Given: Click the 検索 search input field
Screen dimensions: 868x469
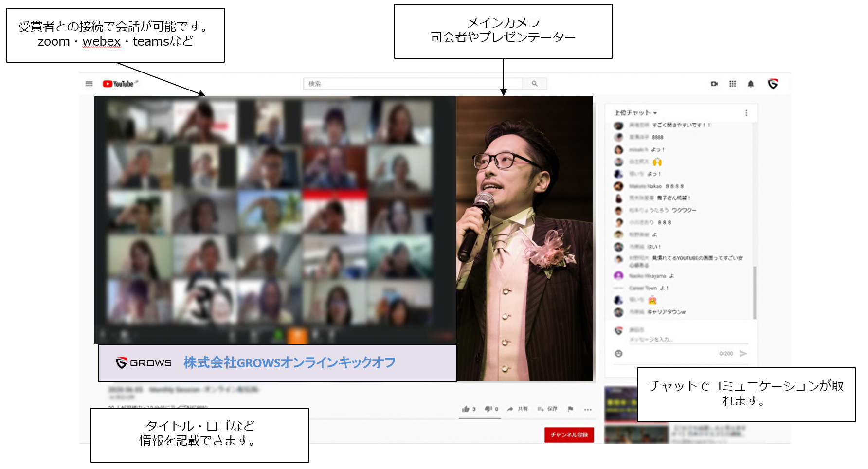Looking at the screenshot, I should pos(413,84).
